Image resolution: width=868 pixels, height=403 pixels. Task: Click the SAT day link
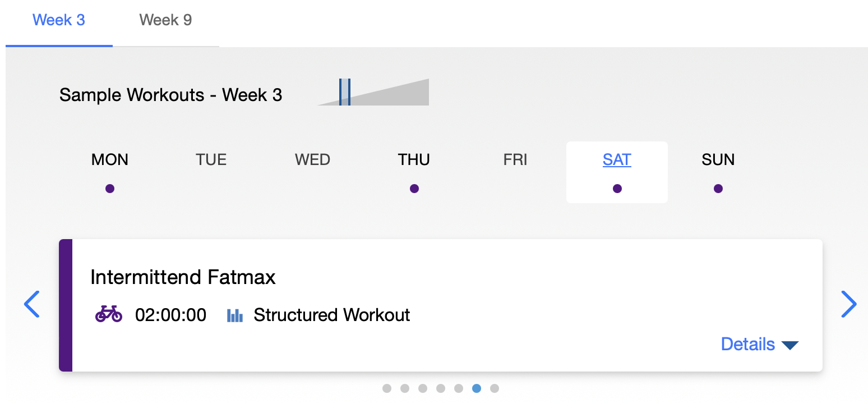pyautogui.click(x=617, y=160)
